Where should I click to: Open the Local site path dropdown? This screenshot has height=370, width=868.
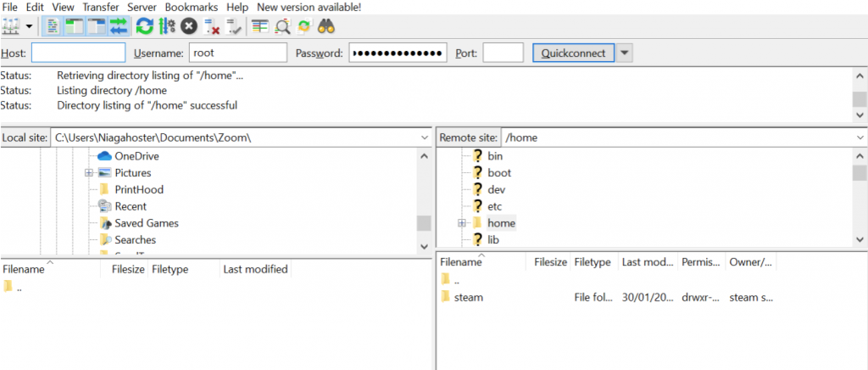click(x=425, y=137)
